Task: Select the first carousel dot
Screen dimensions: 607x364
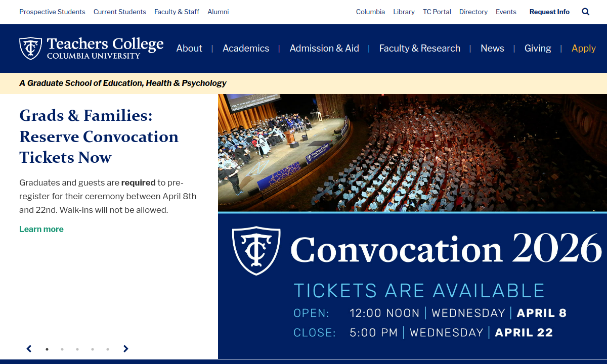Action: pos(47,349)
